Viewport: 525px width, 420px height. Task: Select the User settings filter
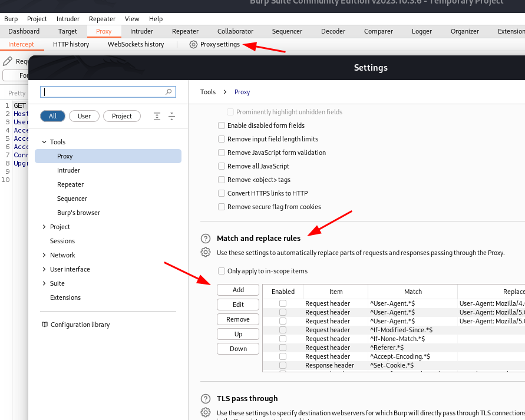pos(84,116)
